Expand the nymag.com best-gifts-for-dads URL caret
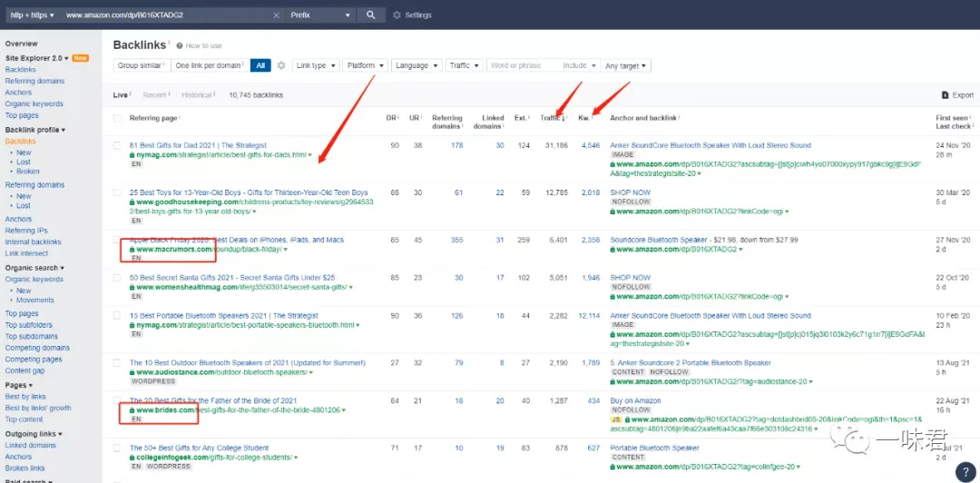Viewport: 980px width, 483px height. [x=309, y=155]
